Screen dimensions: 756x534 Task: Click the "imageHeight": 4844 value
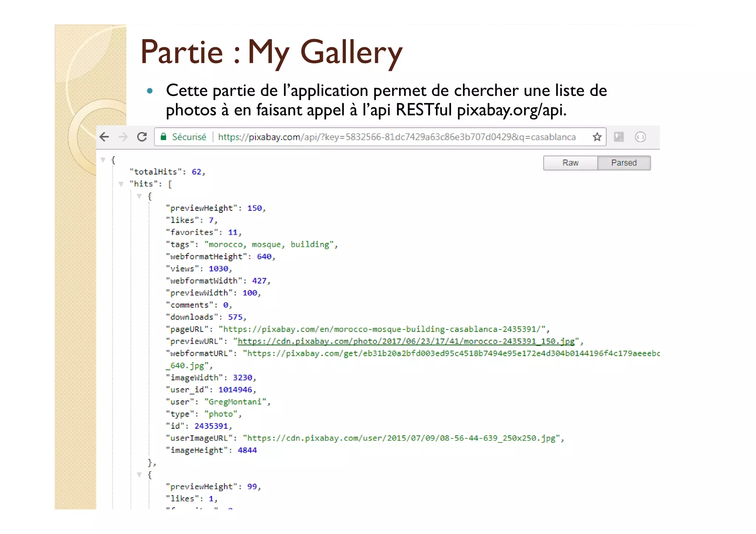tap(247, 450)
